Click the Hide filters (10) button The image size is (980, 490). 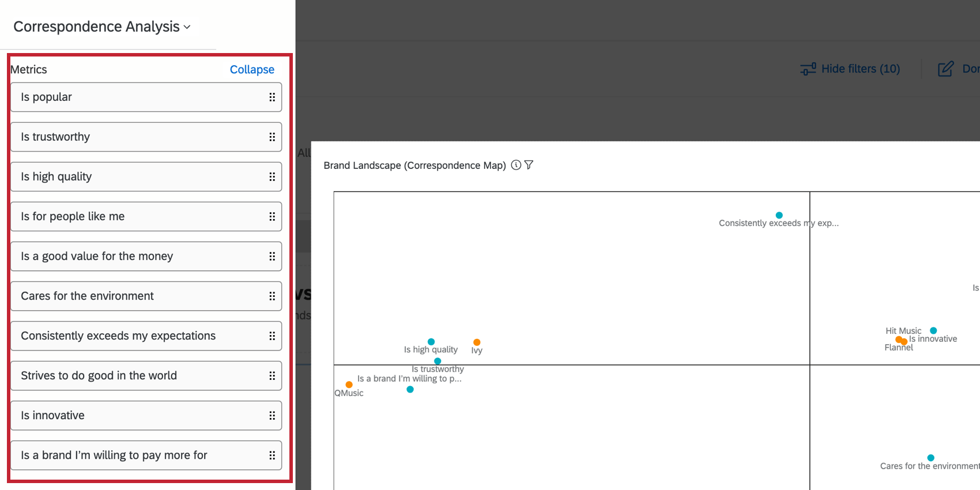tap(850, 69)
